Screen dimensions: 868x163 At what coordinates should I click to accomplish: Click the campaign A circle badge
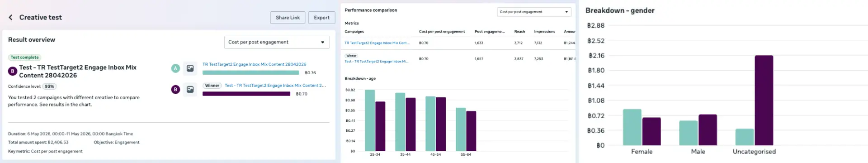pos(175,68)
